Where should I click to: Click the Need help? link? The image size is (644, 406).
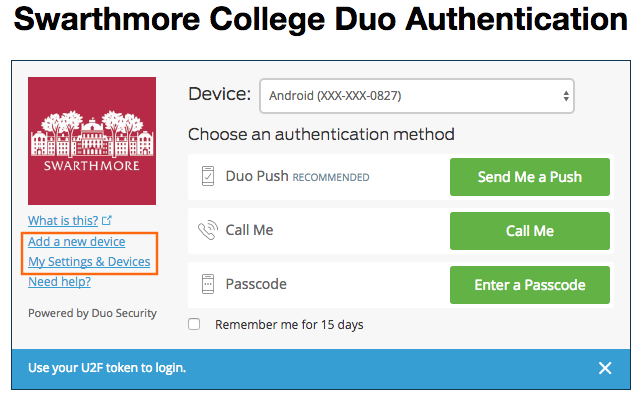click(x=58, y=282)
